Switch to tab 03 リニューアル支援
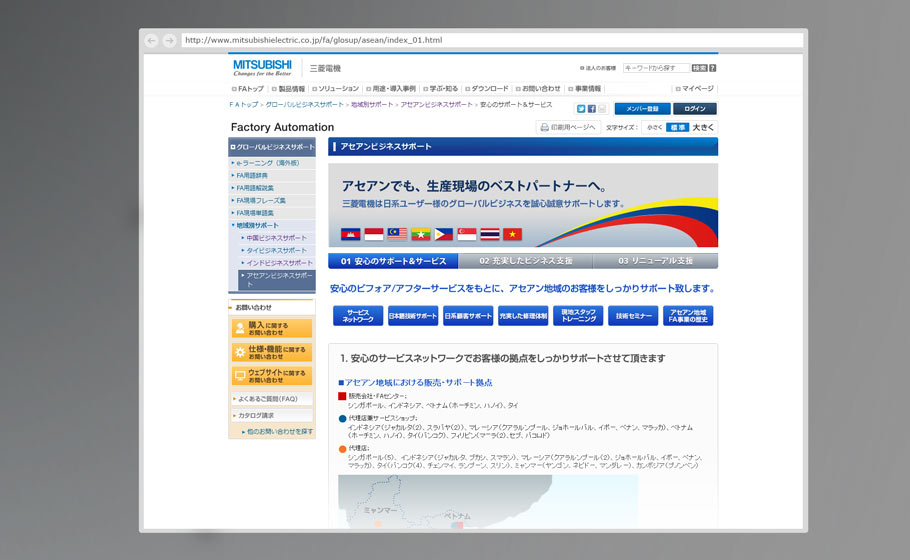Image resolution: width=910 pixels, height=560 pixels. (x=655, y=261)
